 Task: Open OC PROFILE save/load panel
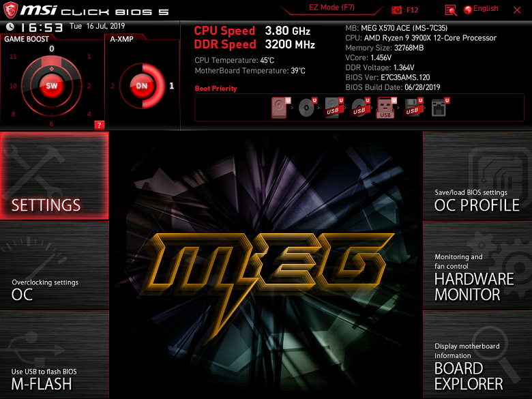477,176
